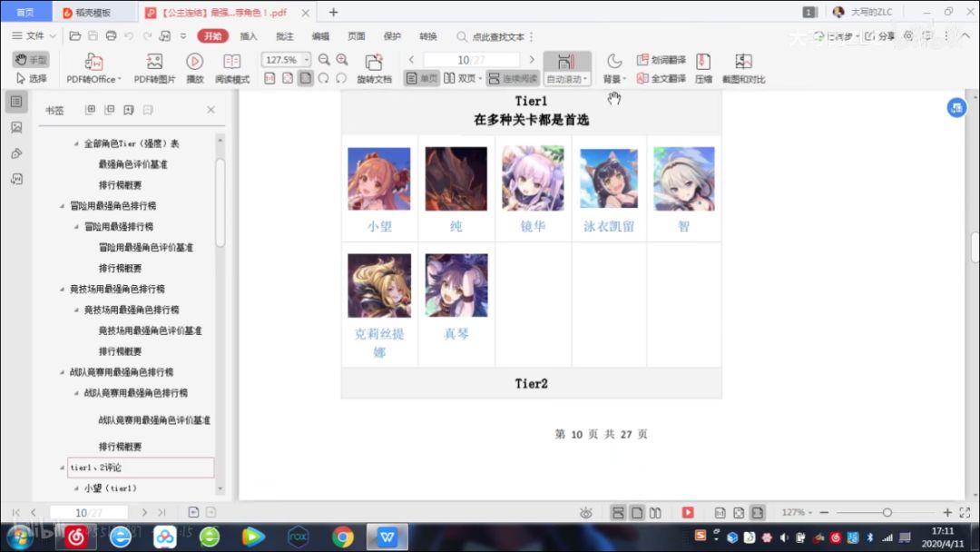Print the document
980x552 pixels.
[x=111, y=35]
